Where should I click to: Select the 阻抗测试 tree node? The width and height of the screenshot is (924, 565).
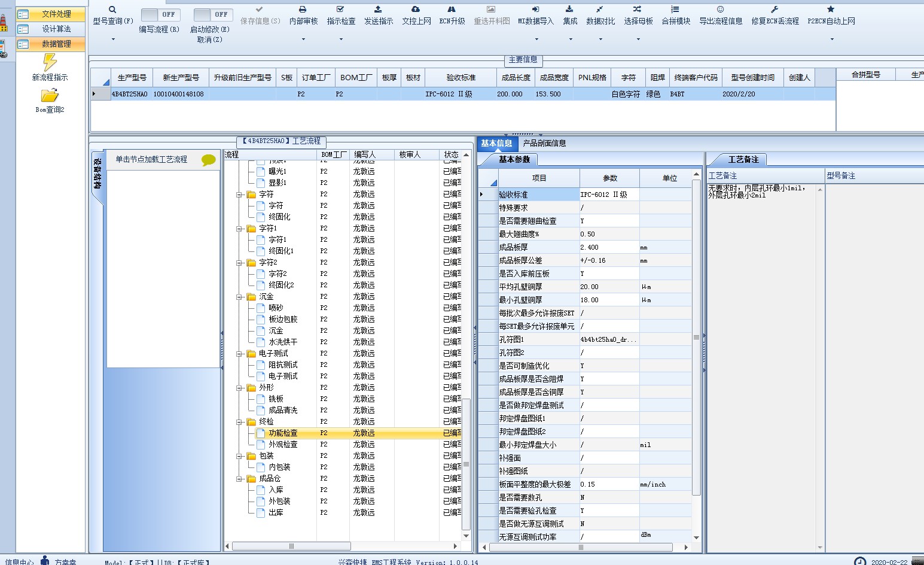pyautogui.click(x=283, y=365)
